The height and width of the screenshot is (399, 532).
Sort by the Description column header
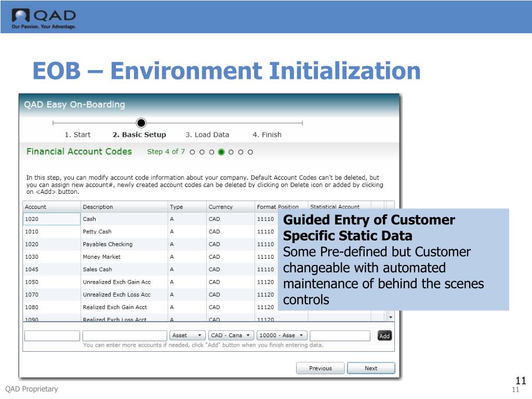[x=124, y=207]
